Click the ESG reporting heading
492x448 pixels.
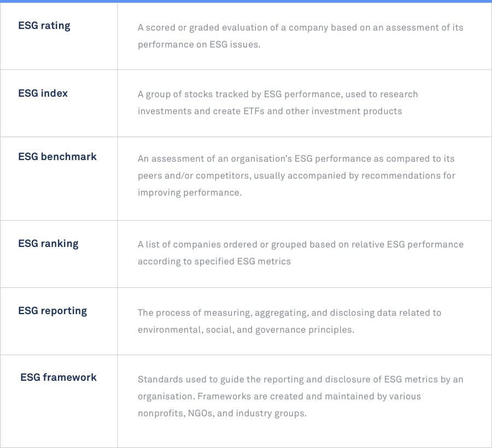tap(52, 311)
